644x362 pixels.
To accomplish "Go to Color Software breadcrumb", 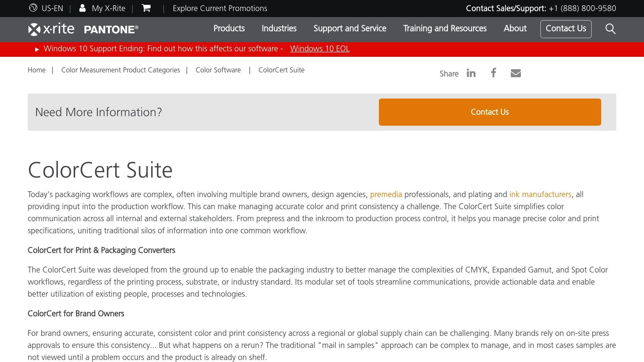I will pyautogui.click(x=218, y=70).
